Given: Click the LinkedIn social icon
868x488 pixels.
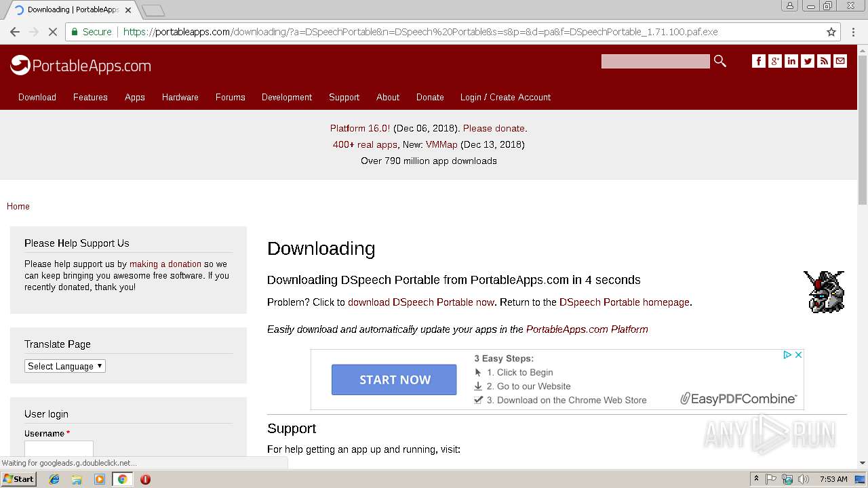Looking at the screenshot, I should (x=791, y=61).
